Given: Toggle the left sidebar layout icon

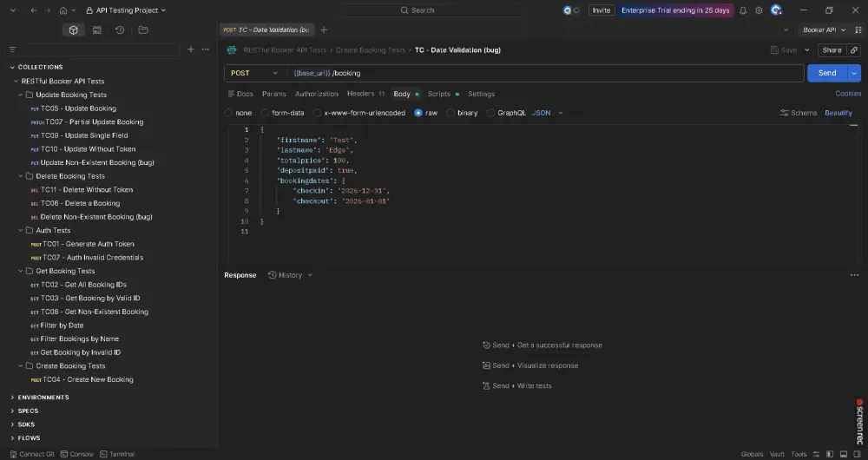Looking at the screenshot, I should click(829, 454).
